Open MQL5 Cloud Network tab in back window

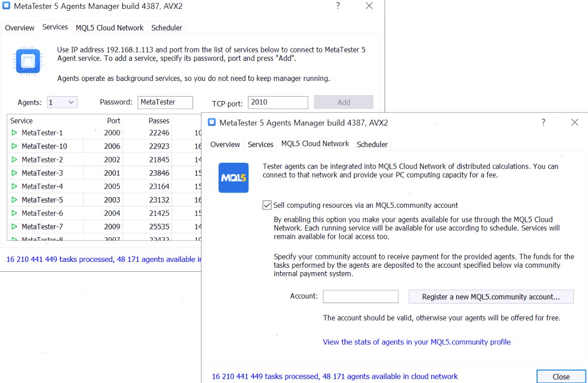pyautogui.click(x=110, y=28)
